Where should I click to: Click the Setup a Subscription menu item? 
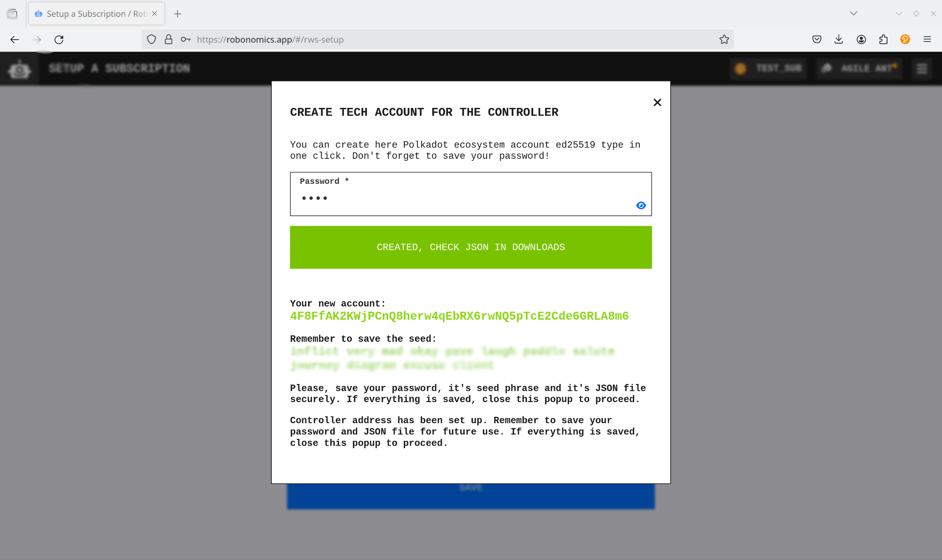(119, 68)
